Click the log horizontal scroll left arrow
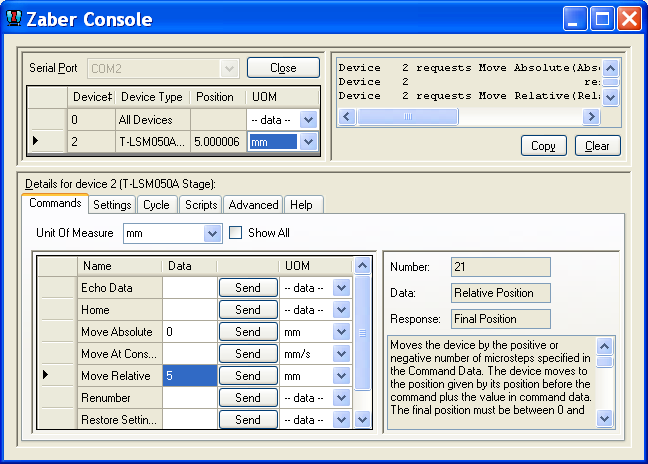This screenshot has height=464, width=648. (x=346, y=117)
